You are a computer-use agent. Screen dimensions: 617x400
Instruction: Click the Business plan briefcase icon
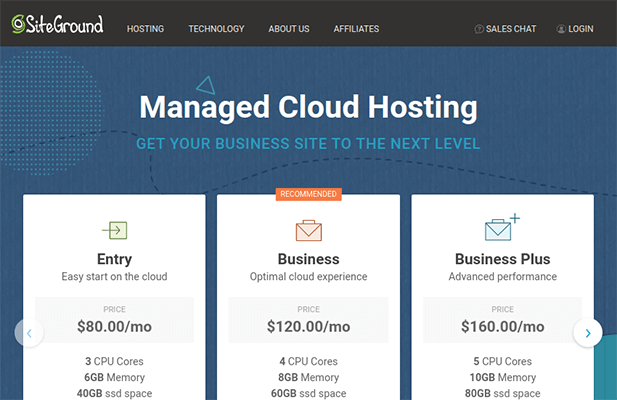tap(308, 230)
